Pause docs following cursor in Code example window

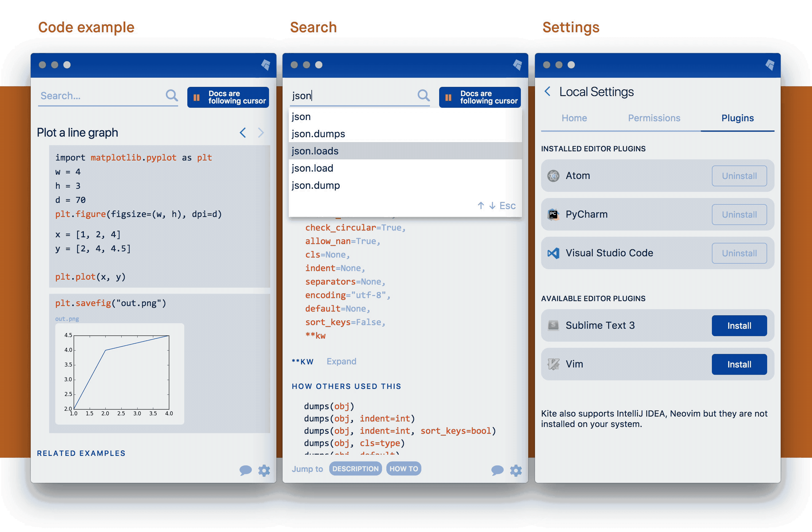click(228, 97)
